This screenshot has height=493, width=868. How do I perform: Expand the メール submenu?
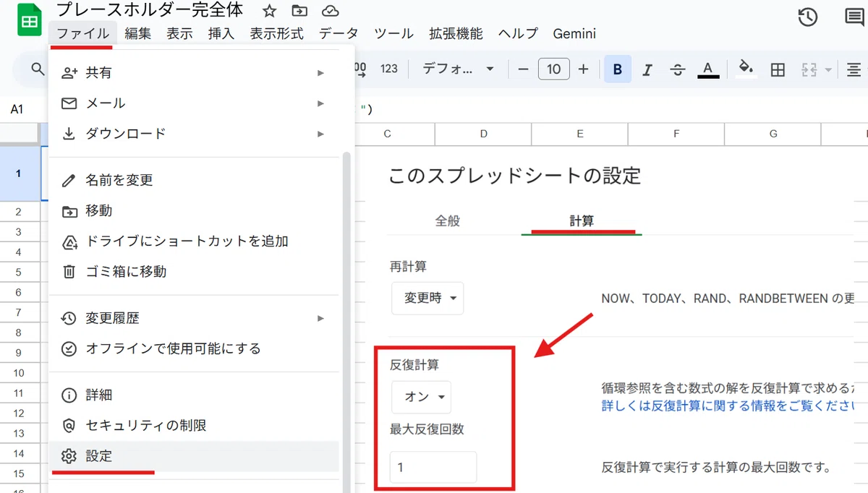tap(194, 103)
